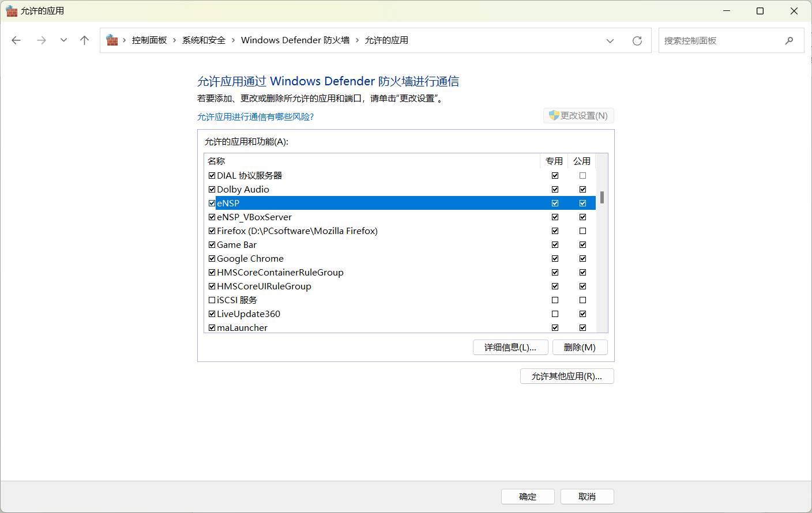
Task: Click 允许其他应用(R)... button
Action: tap(567, 376)
